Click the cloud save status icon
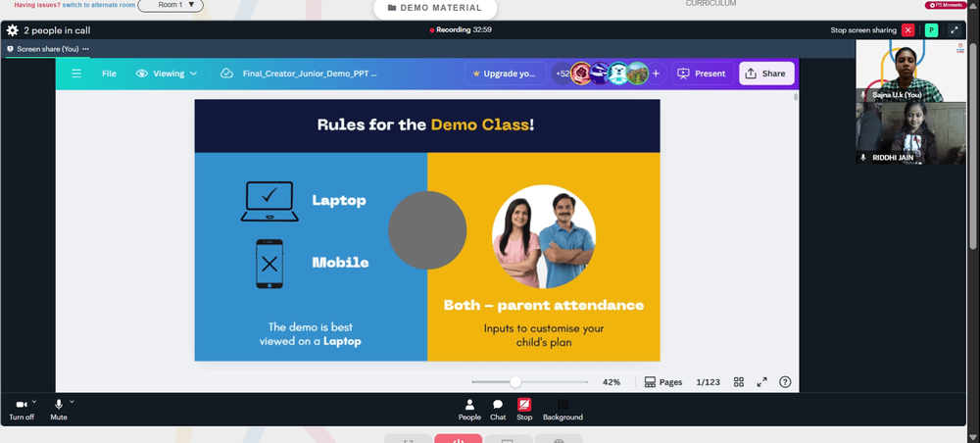The height and width of the screenshot is (443, 980). pos(227,74)
